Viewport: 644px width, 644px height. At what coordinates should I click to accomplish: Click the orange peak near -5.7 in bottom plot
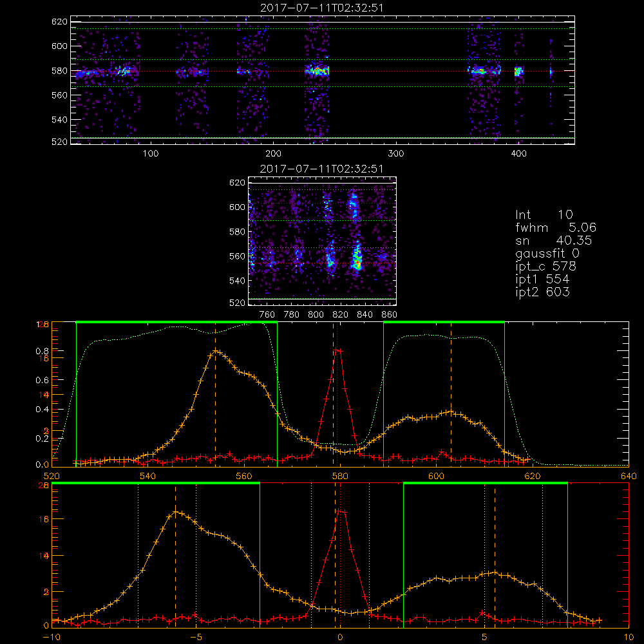176,512
